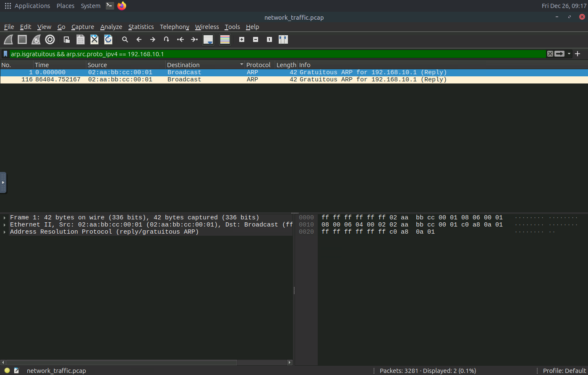588x375 pixels.
Task: Click the Resize columns toolbar icon
Action: (283, 39)
